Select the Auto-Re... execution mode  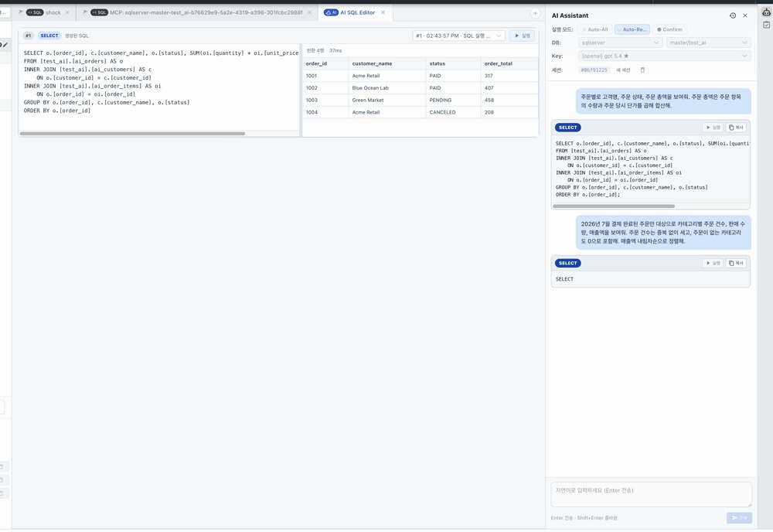coord(632,29)
